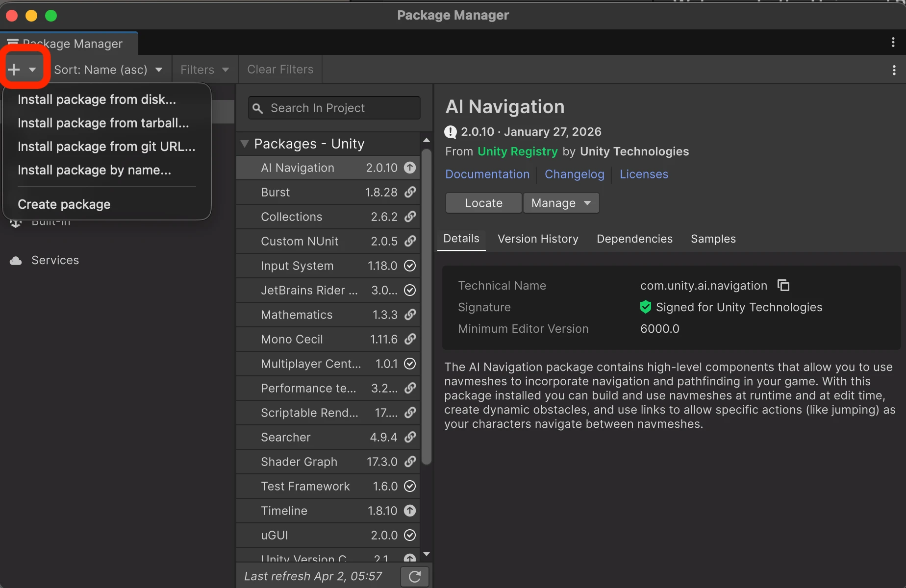Click Input System installed checkmark icon
Image resolution: width=906 pixels, height=588 pixels.
410,266
